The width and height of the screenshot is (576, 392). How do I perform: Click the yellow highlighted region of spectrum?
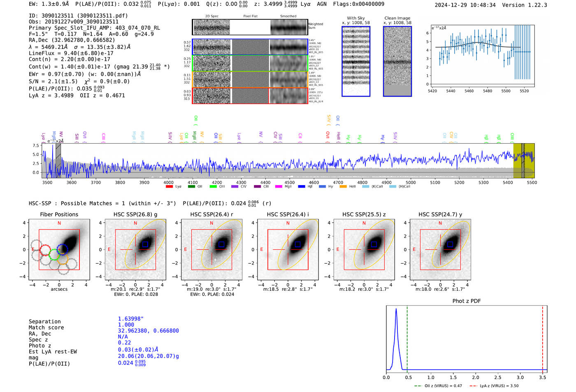524,161
